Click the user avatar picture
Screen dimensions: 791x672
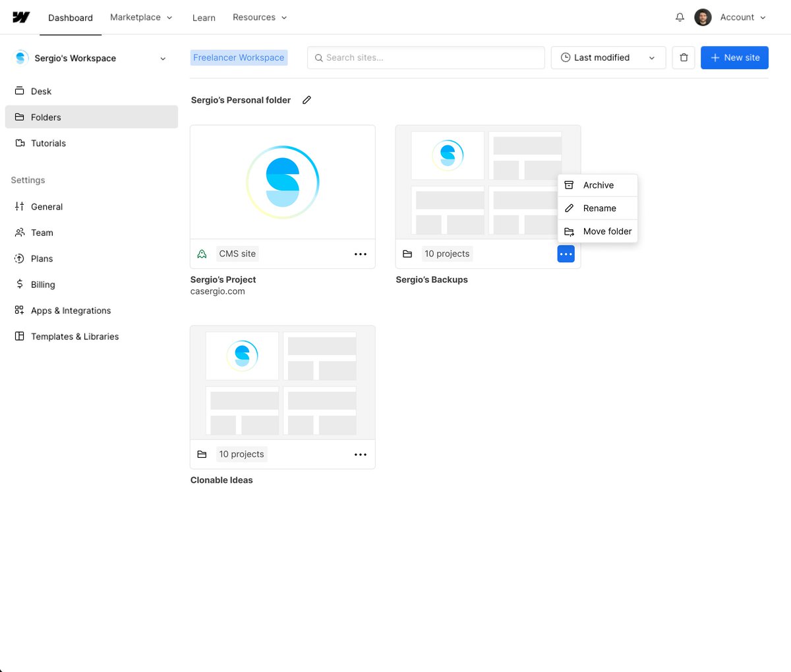tap(703, 17)
